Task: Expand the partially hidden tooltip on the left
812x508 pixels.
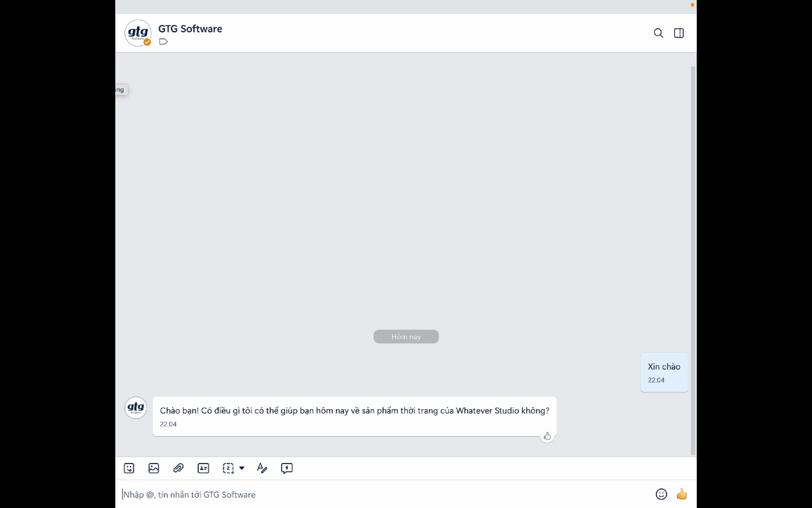Action: [x=119, y=89]
